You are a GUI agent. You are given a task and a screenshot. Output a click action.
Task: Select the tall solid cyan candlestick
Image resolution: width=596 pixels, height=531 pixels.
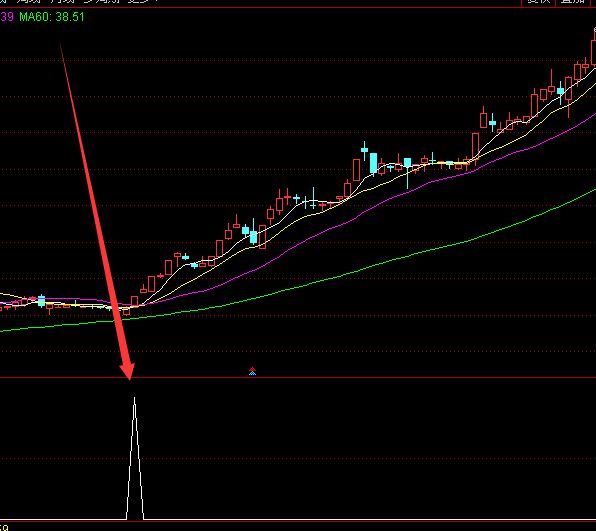[374, 163]
